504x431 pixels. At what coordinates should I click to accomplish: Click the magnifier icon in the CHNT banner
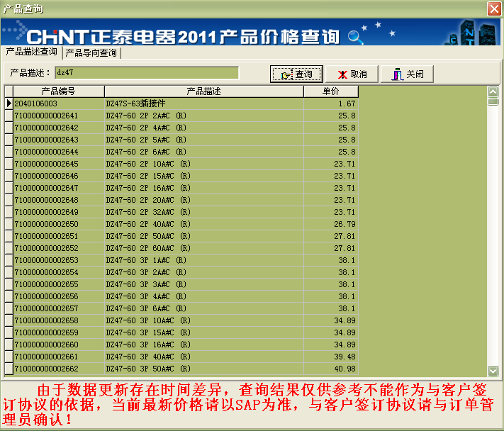(355, 37)
